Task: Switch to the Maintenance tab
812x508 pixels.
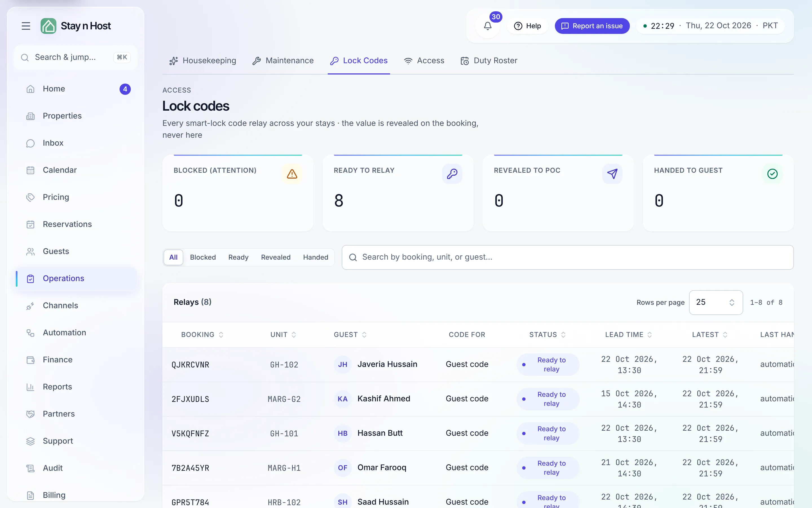Action: [x=283, y=61]
